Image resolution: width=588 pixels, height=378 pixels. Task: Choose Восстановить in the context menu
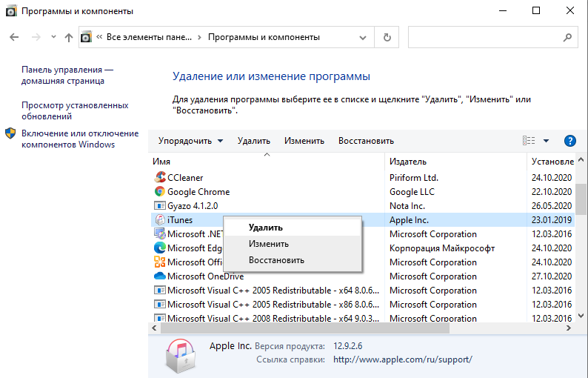click(x=292, y=260)
